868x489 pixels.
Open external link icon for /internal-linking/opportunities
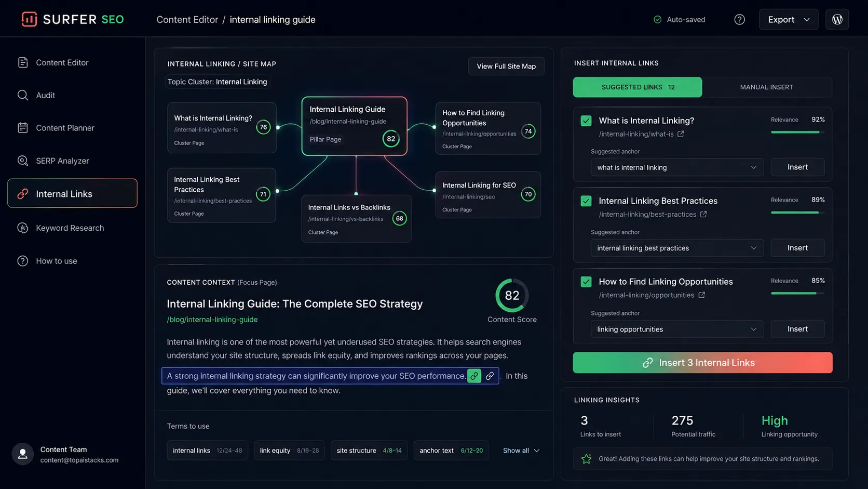point(701,295)
